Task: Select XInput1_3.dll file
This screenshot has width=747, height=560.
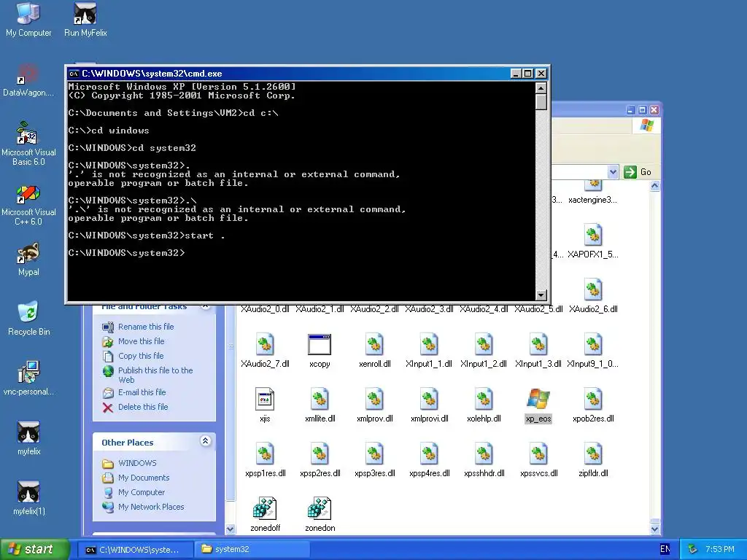Action: 538,351
